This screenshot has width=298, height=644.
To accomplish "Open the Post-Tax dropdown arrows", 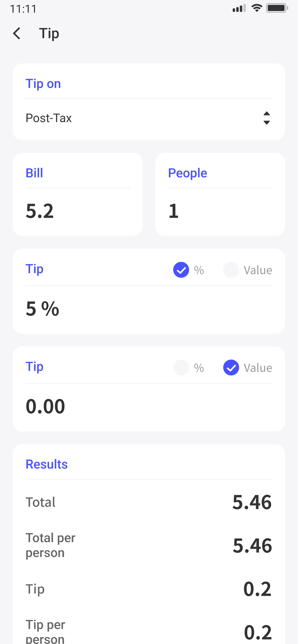I will [x=267, y=118].
